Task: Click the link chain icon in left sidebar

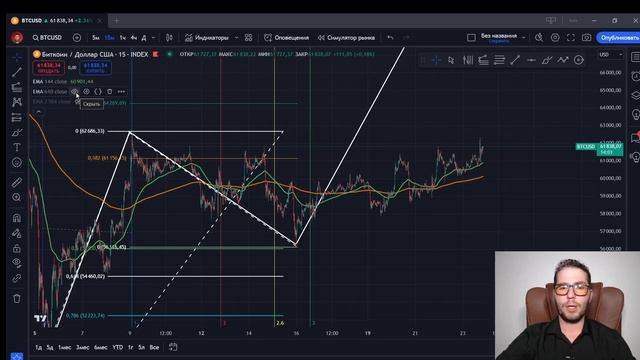Action: coord(17,278)
